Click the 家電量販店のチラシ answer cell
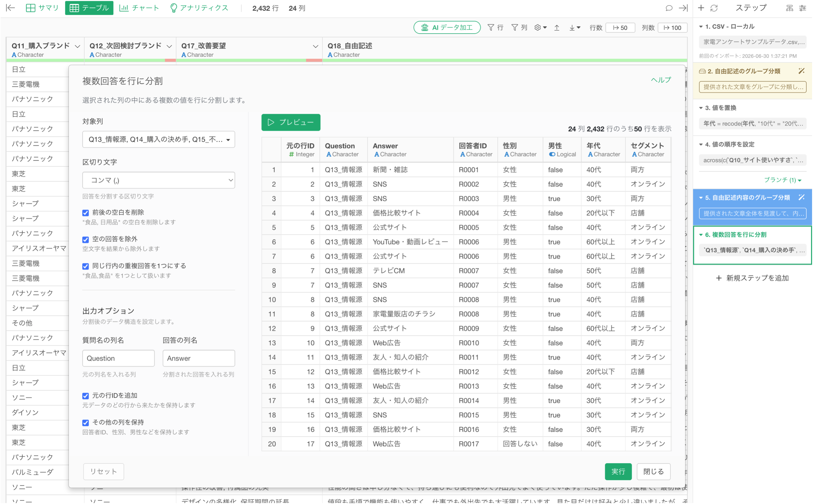Image resolution: width=814 pixels, height=504 pixels. [x=410, y=314]
